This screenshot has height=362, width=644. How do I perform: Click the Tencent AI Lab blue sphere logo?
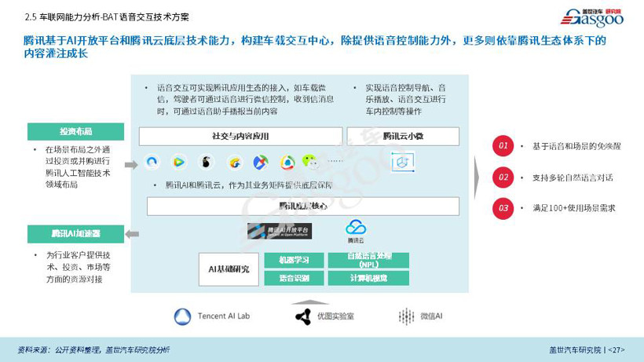pyautogui.click(x=182, y=316)
